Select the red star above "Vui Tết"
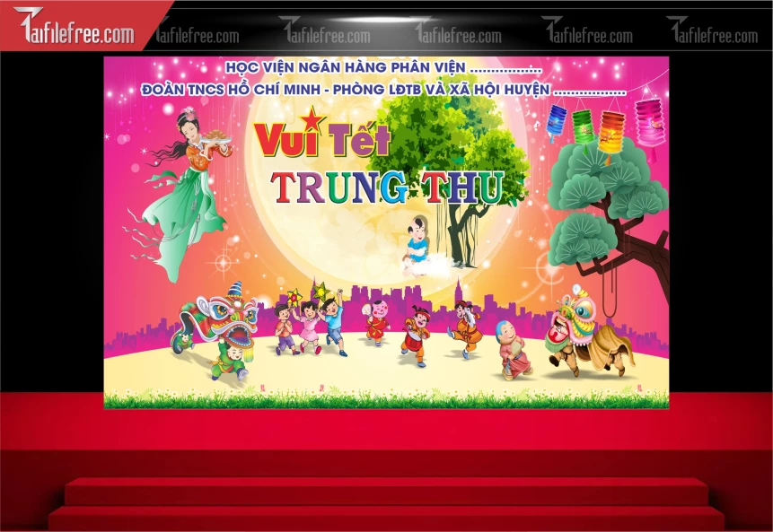This screenshot has width=773, height=532. tap(311, 119)
